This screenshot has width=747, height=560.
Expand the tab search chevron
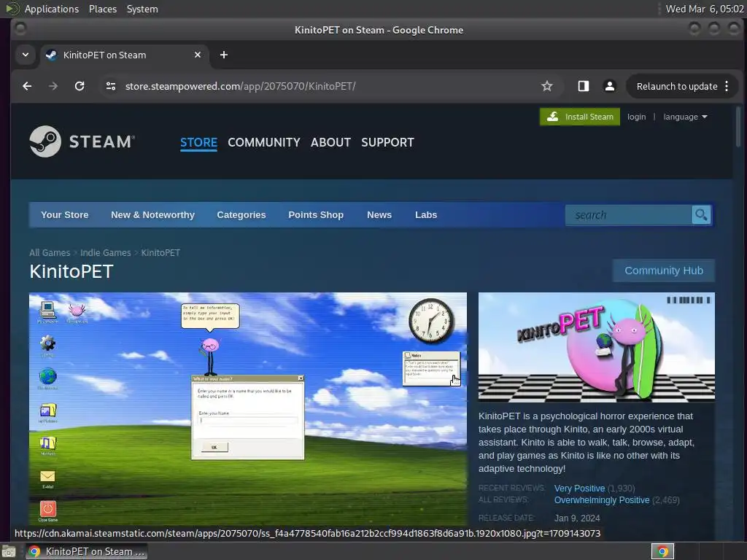click(x=26, y=55)
